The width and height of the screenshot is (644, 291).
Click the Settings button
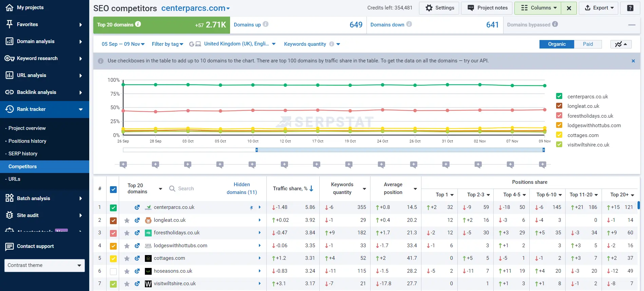439,8
